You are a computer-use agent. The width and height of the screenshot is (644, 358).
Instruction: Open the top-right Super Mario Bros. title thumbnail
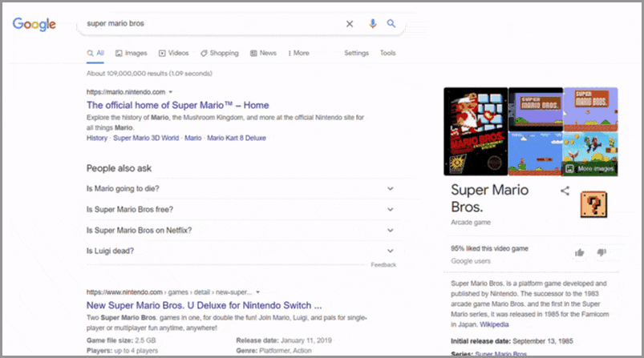(x=590, y=109)
